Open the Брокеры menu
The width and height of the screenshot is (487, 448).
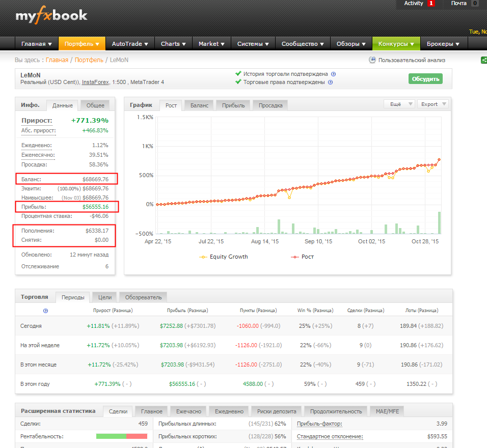tap(443, 44)
